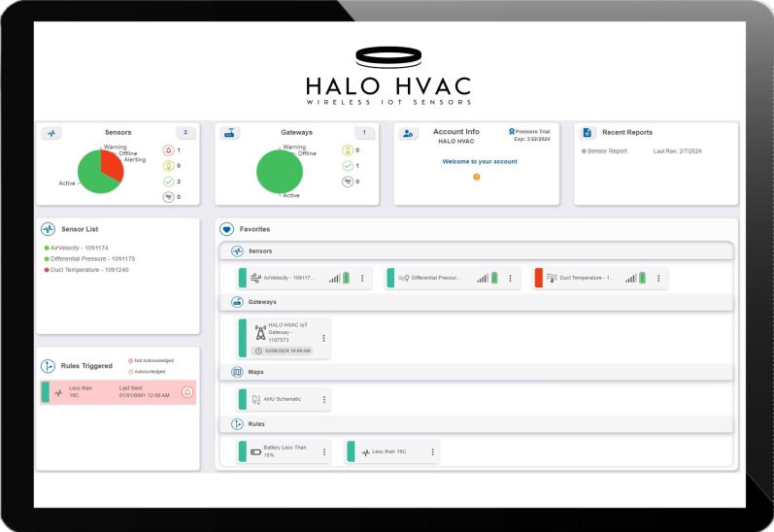Click the AirVelocity signal strength bars

click(335, 279)
